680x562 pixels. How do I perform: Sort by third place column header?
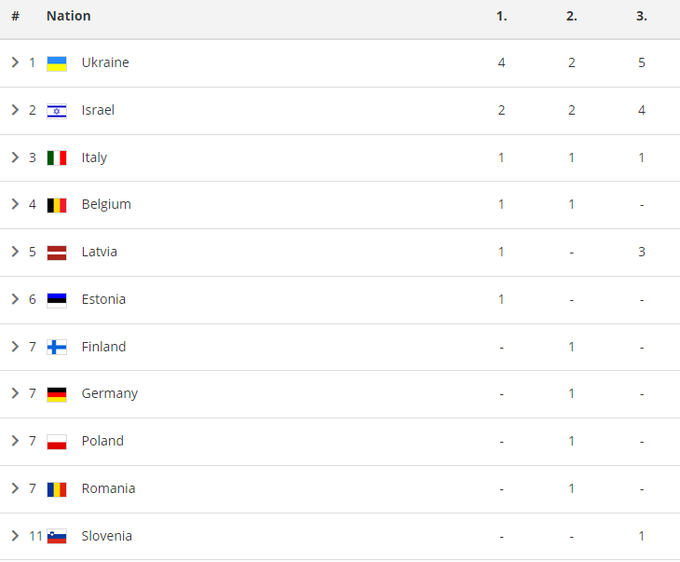pyautogui.click(x=641, y=16)
